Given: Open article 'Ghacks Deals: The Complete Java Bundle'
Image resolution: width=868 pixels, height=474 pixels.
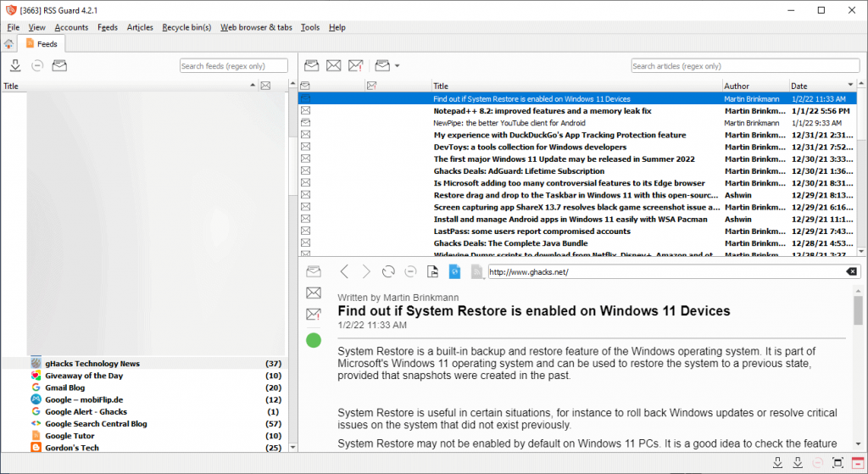Looking at the screenshot, I should 510,243.
